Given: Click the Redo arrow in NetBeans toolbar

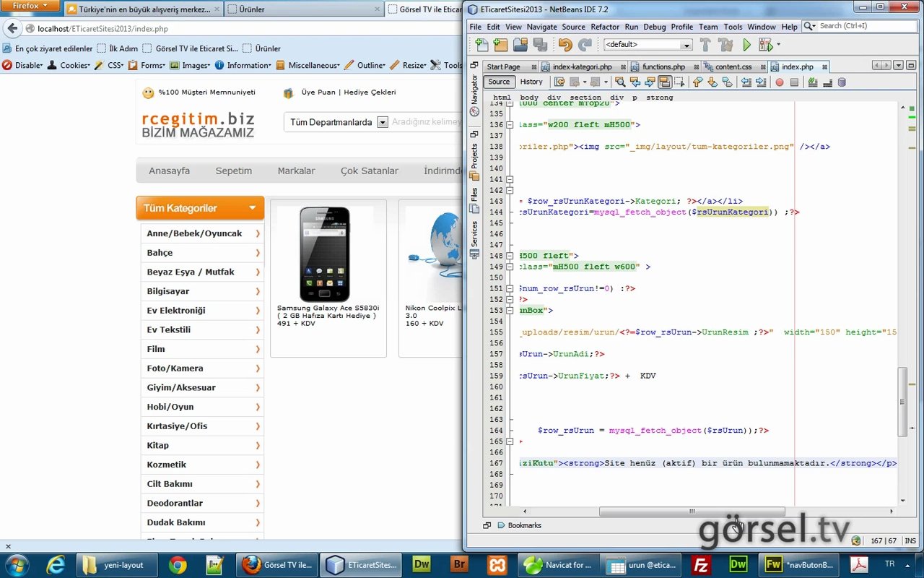Looking at the screenshot, I should [x=585, y=45].
